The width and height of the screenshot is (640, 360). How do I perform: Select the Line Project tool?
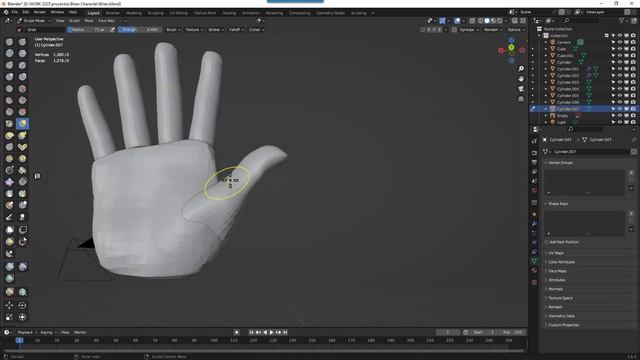(9, 254)
